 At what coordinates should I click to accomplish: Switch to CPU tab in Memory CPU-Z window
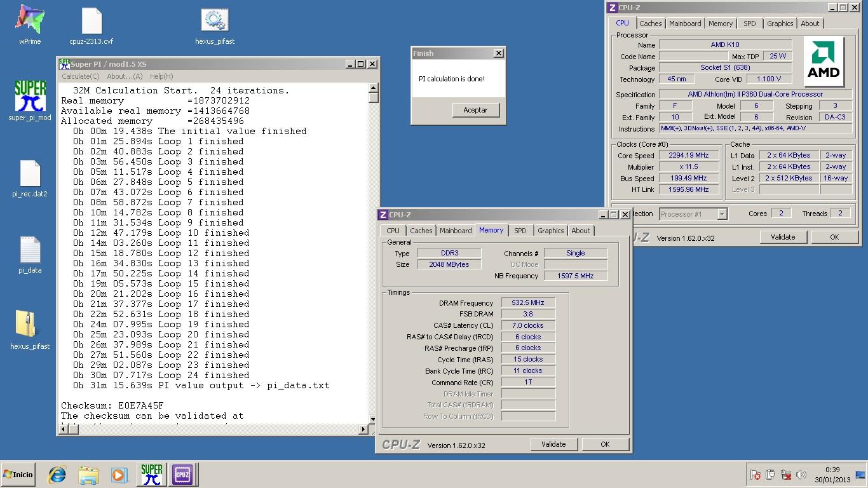(393, 231)
